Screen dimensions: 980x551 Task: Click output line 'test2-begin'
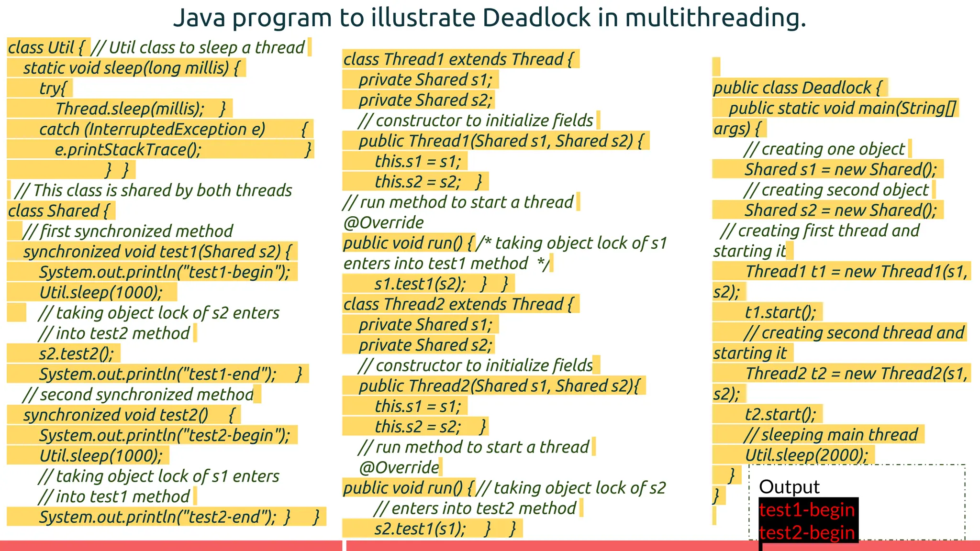tap(807, 532)
